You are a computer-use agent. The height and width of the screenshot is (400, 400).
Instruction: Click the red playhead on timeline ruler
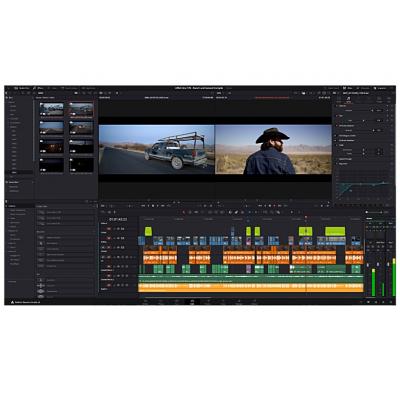pyautogui.click(x=306, y=218)
